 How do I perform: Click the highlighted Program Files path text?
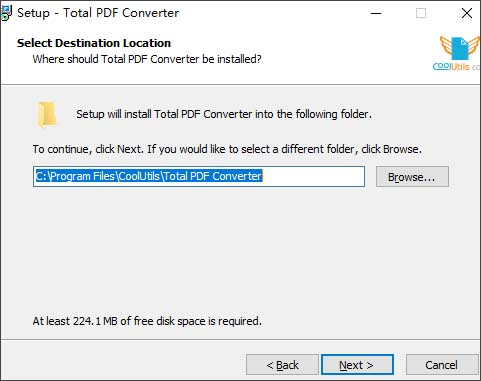click(x=149, y=176)
